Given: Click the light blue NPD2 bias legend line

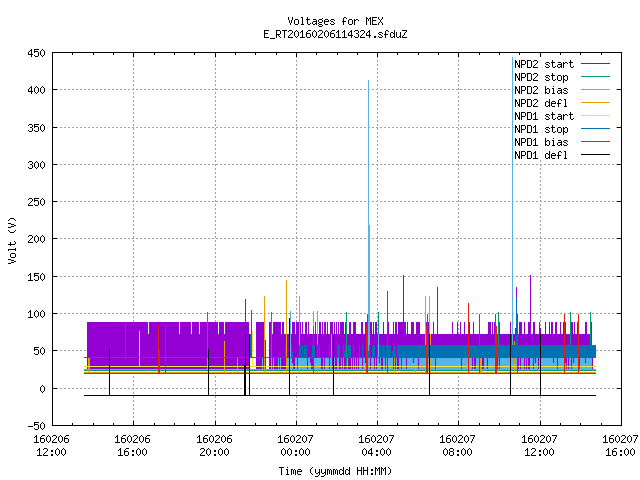Looking at the screenshot, I should 595,90.
